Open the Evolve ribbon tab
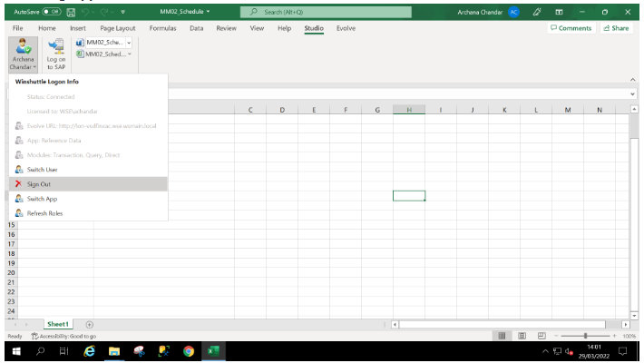Viewport: 644px width, 363px height. 346,28
